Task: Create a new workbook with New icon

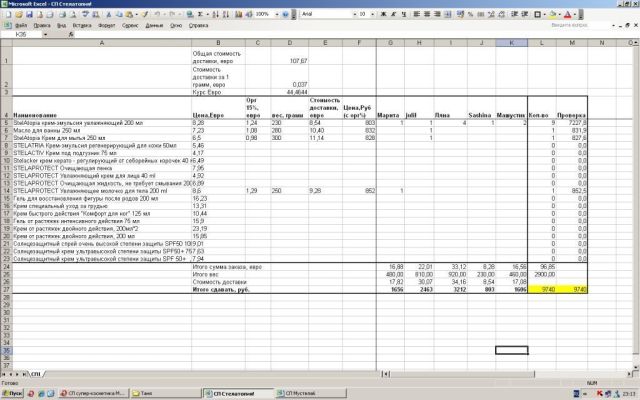Action: point(8,14)
